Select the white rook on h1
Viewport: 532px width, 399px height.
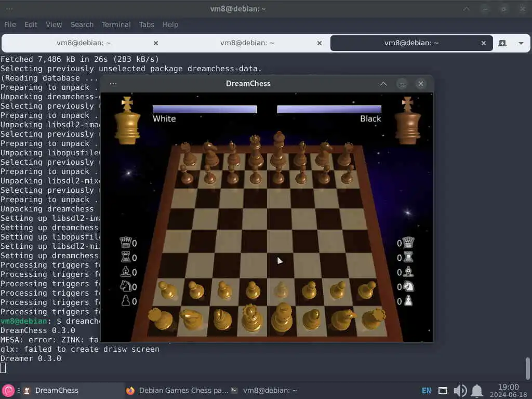[374, 318]
